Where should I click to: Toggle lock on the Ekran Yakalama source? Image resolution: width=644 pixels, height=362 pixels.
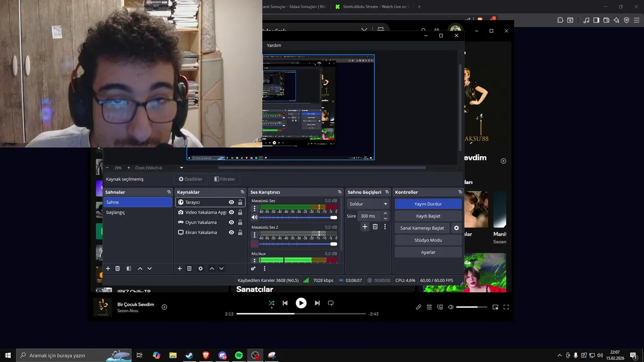point(240,232)
